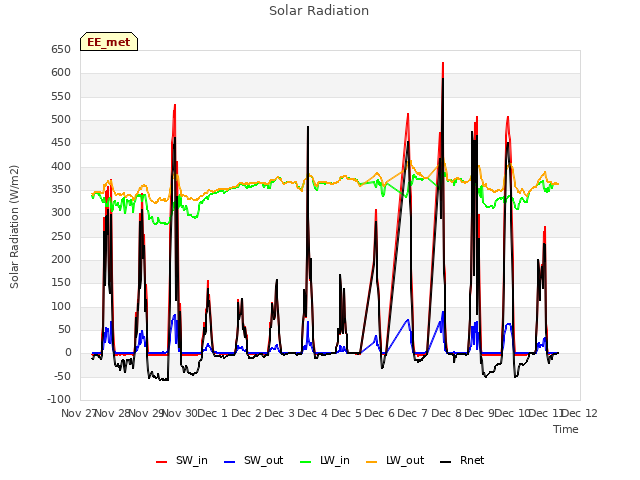Click the Dec 1 x-axis label
This screenshot has width=640, height=480.
212,413
